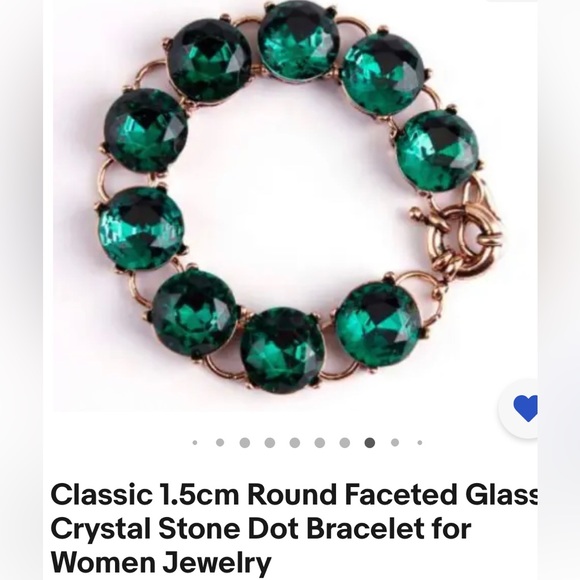Click the topmost green crystal stone
Image resolution: width=580 pixels, height=580 pixels.
(298, 41)
